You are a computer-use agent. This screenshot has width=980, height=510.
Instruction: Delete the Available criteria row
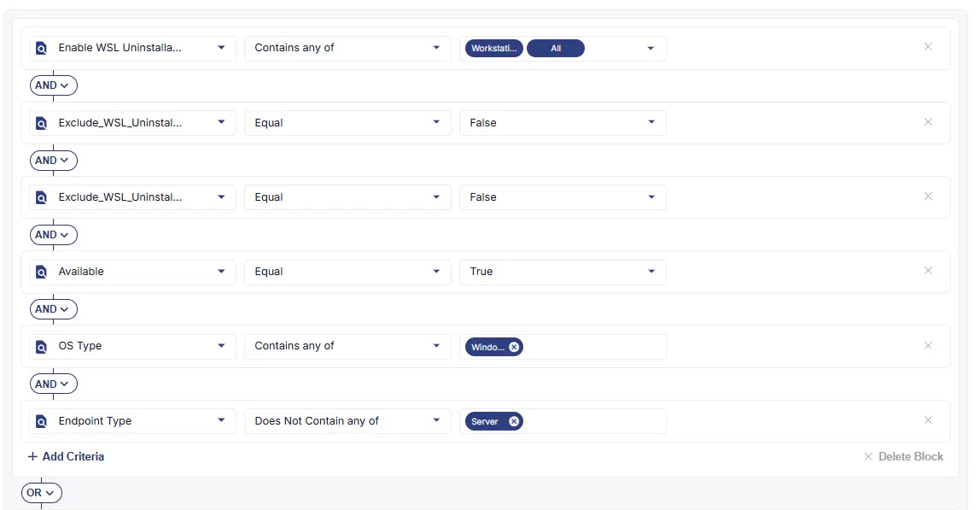928,270
